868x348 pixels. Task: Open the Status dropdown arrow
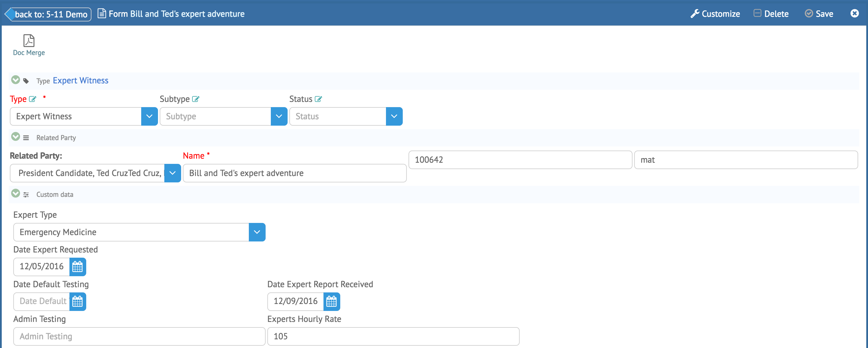click(x=394, y=116)
